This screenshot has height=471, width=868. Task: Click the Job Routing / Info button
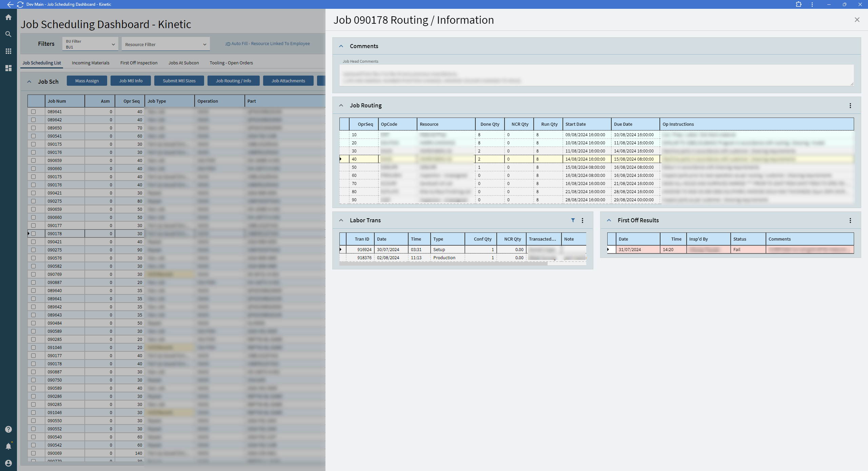click(x=234, y=81)
